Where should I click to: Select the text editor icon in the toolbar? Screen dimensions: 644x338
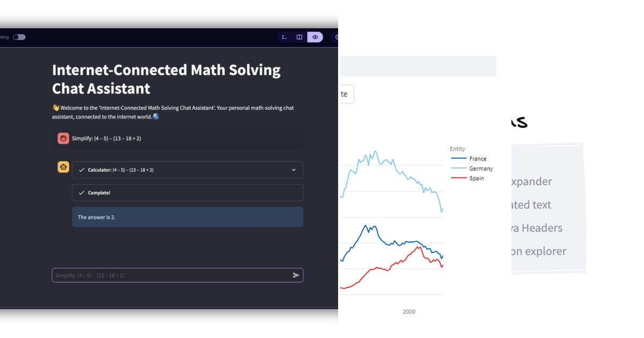(284, 37)
